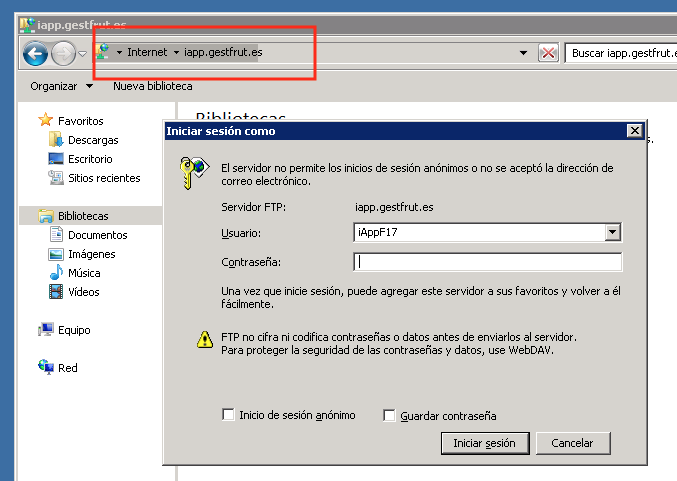Open the address bar history dropdown

[522, 53]
